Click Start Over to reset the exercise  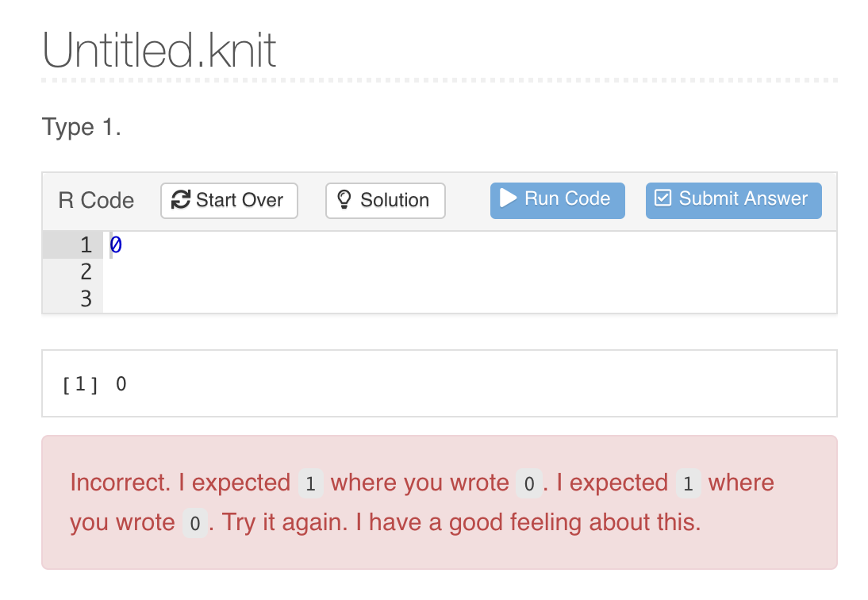(x=229, y=200)
